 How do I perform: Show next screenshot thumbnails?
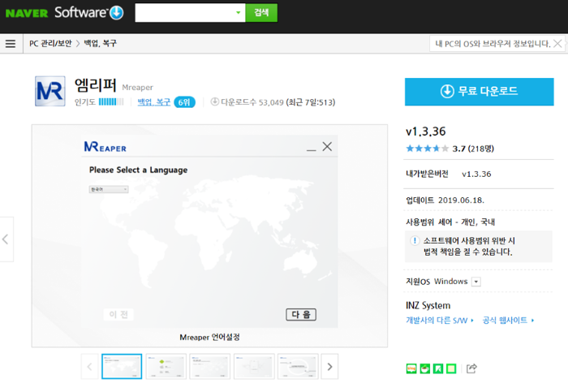click(x=329, y=367)
